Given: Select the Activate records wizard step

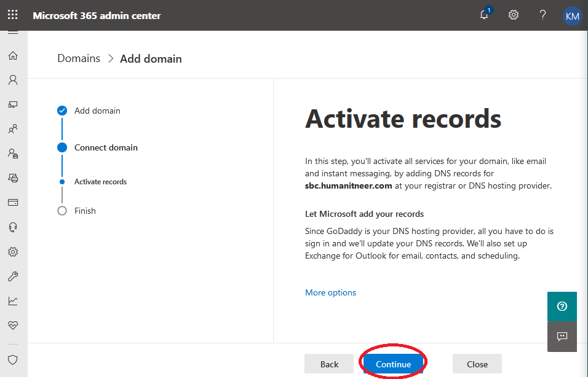Looking at the screenshot, I should tap(93, 182).
